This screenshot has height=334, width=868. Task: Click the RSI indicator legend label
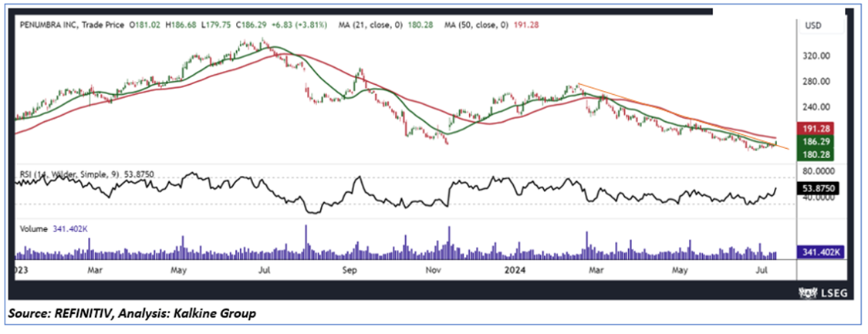click(86, 174)
